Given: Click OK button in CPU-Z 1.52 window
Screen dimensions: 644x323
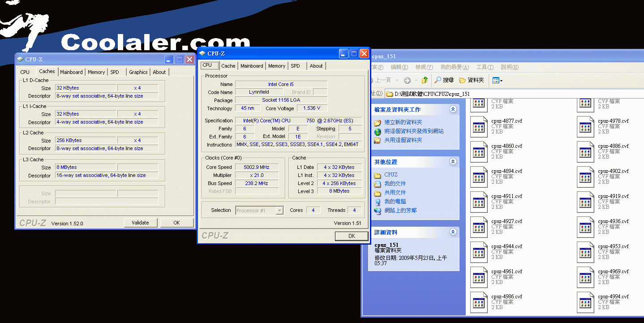Looking at the screenshot, I should [177, 223].
